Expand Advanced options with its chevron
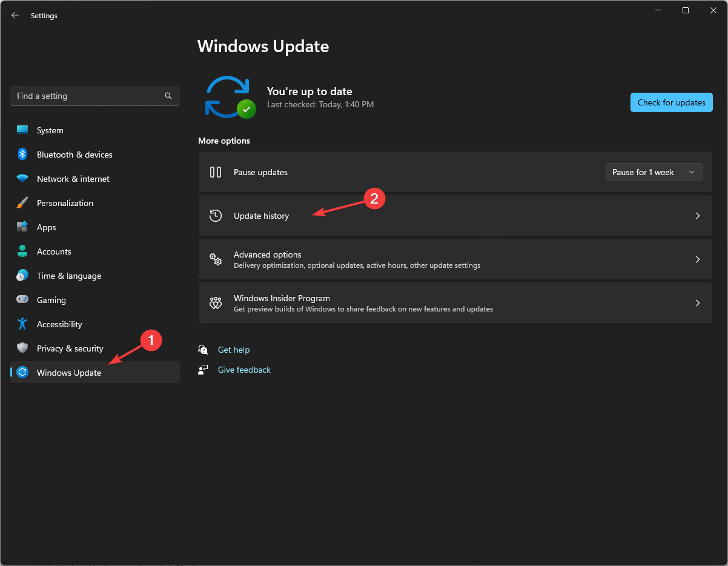Viewport: 728px width, 566px height. pos(698,259)
